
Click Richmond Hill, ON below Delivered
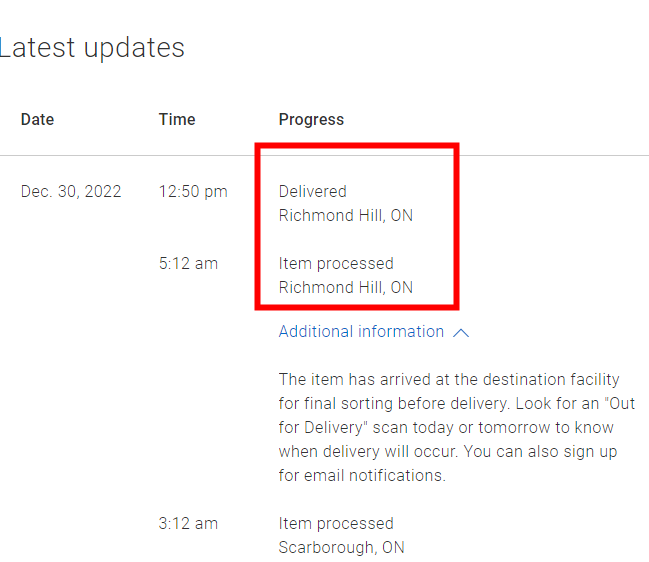pyautogui.click(x=346, y=215)
